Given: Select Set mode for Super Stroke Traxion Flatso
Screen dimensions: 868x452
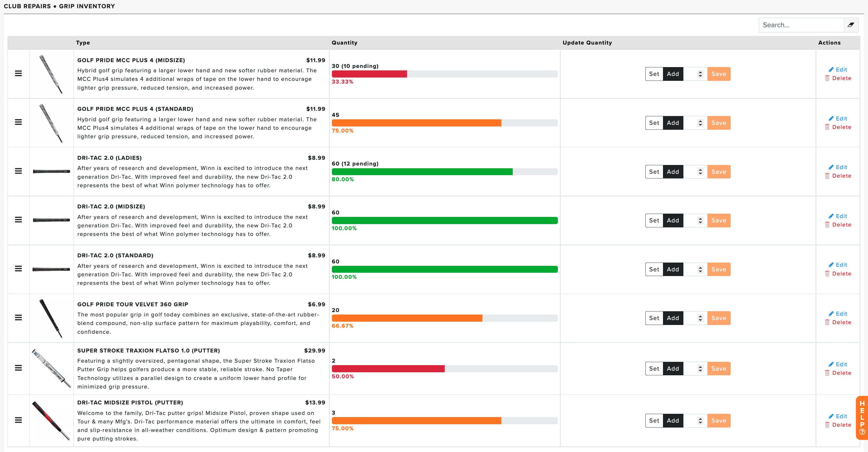Looking at the screenshot, I should pyautogui.click(x=654, y=368).
